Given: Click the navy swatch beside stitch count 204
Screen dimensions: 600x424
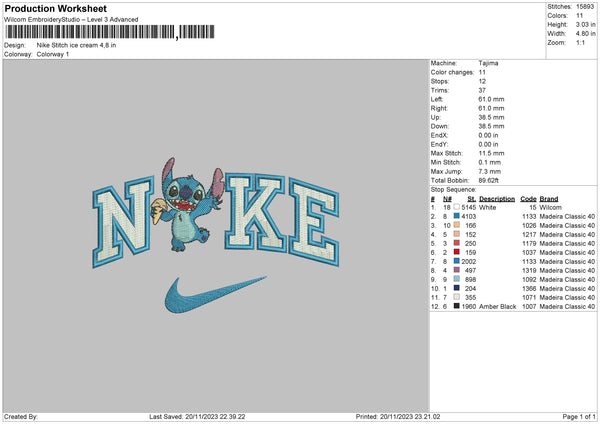Looking at the screenshot, I should click(457, 288).
